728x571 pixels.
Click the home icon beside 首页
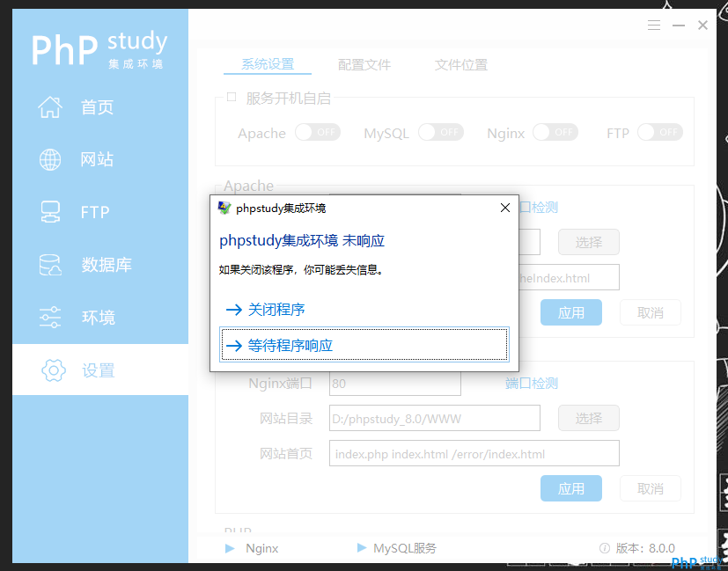pos(50,107)
